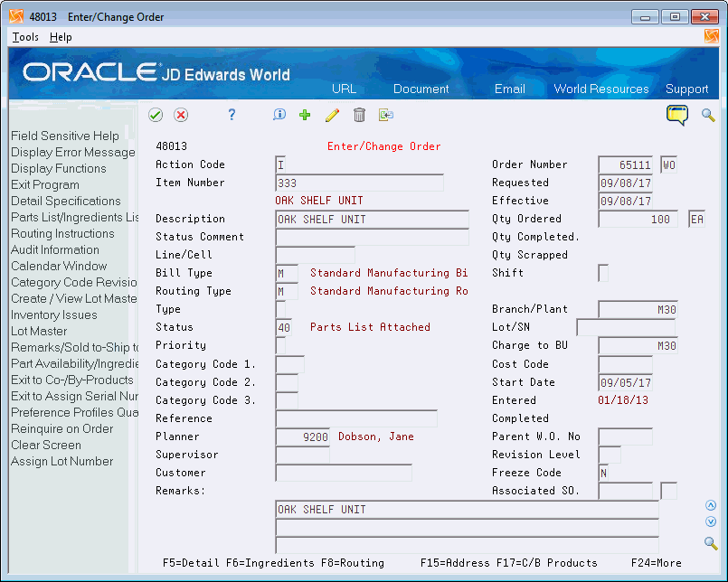Click the Customer input field
Image resolution: width=728 pixels, height=582 pixels.
tap(344, 473)
